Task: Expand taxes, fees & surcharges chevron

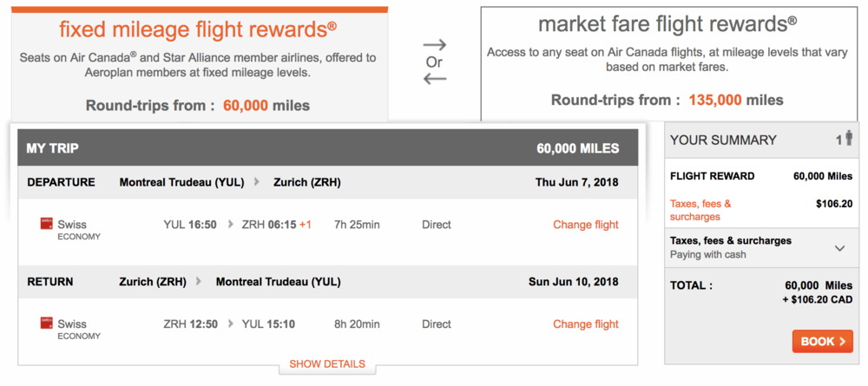Action: point(839,248)
